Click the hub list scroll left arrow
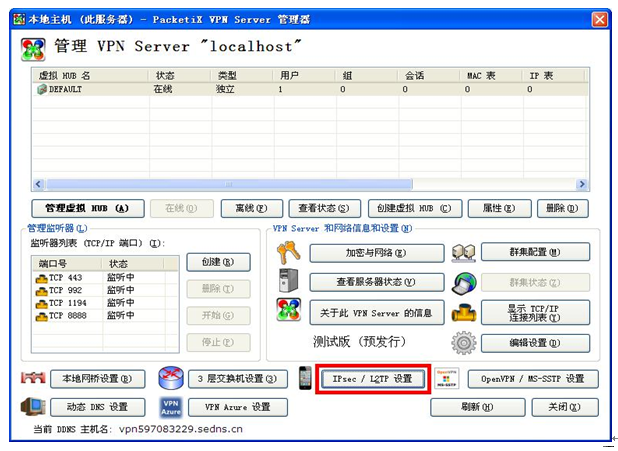 [x=38, y=184]
